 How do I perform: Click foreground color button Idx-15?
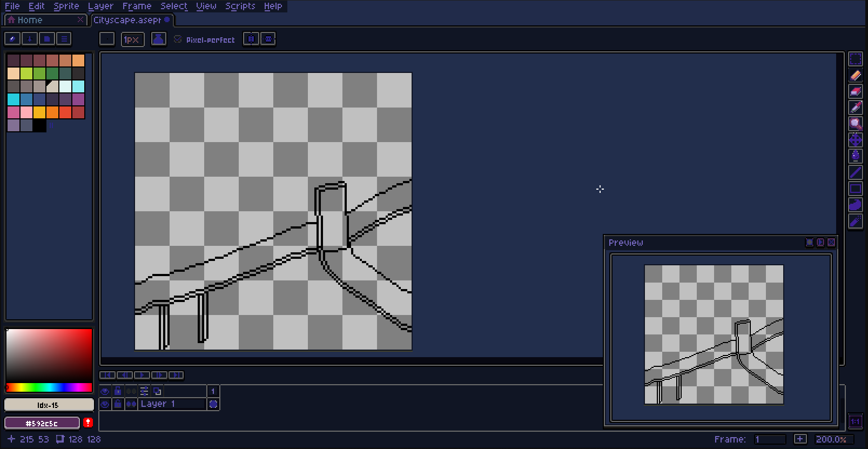click(x=49, y=405)
